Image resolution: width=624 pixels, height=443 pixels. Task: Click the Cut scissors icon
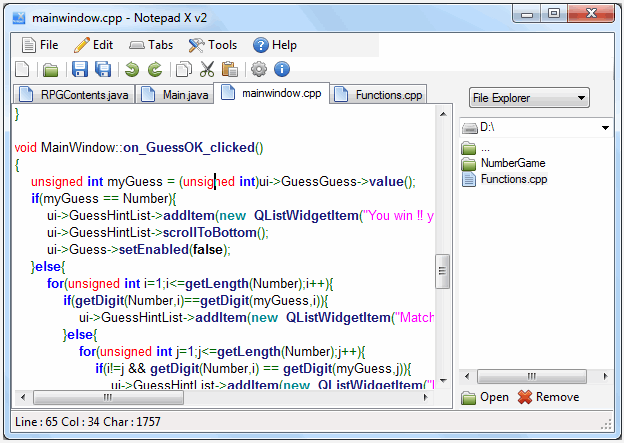click(207, 69)
